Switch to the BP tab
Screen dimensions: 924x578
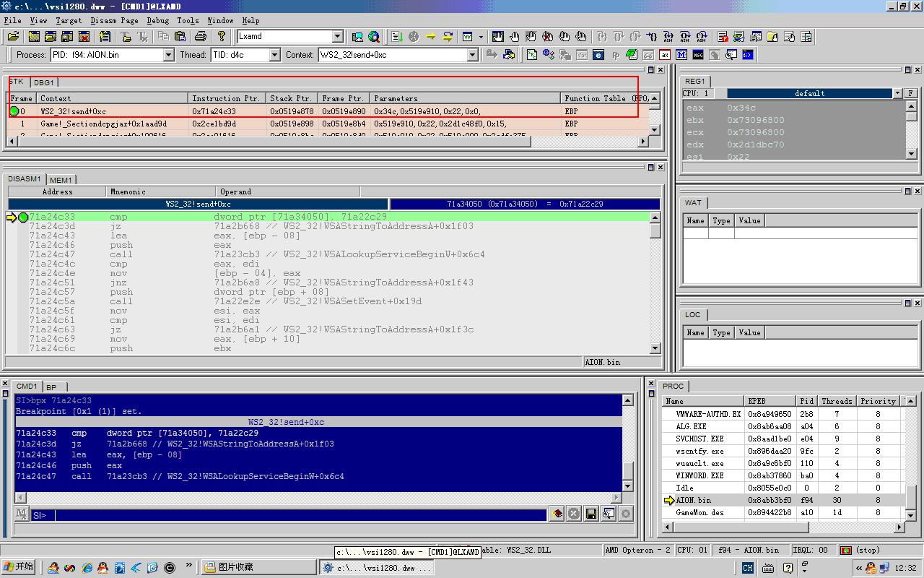51,387
